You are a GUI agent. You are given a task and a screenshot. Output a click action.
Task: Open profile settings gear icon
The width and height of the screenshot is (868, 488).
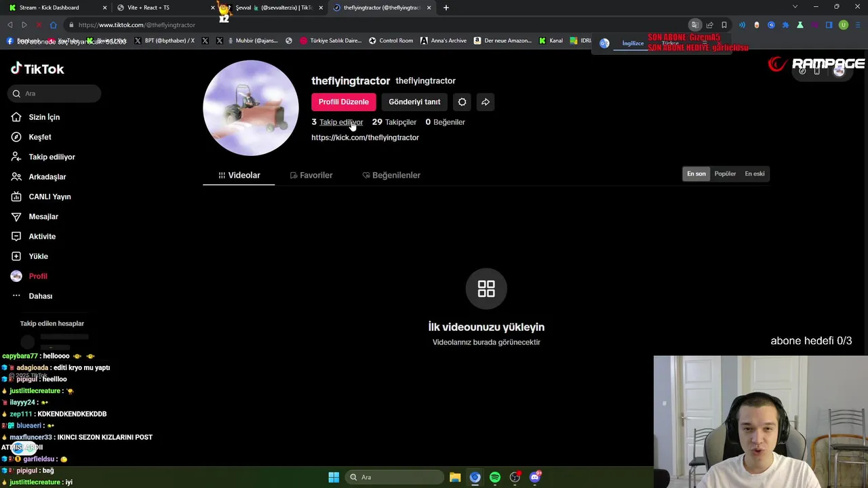pyautogui.click(x=462, y=102)
